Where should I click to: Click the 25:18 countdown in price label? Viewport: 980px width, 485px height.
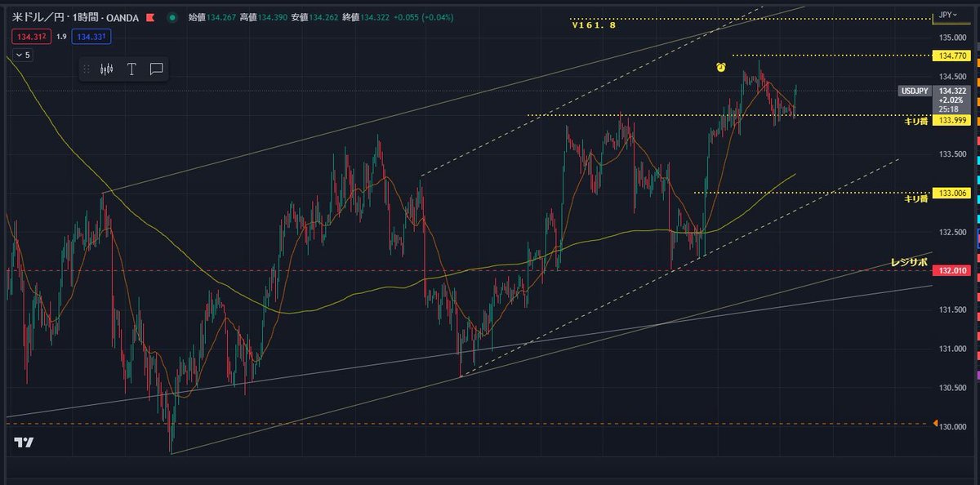click(x=948, y=109)
